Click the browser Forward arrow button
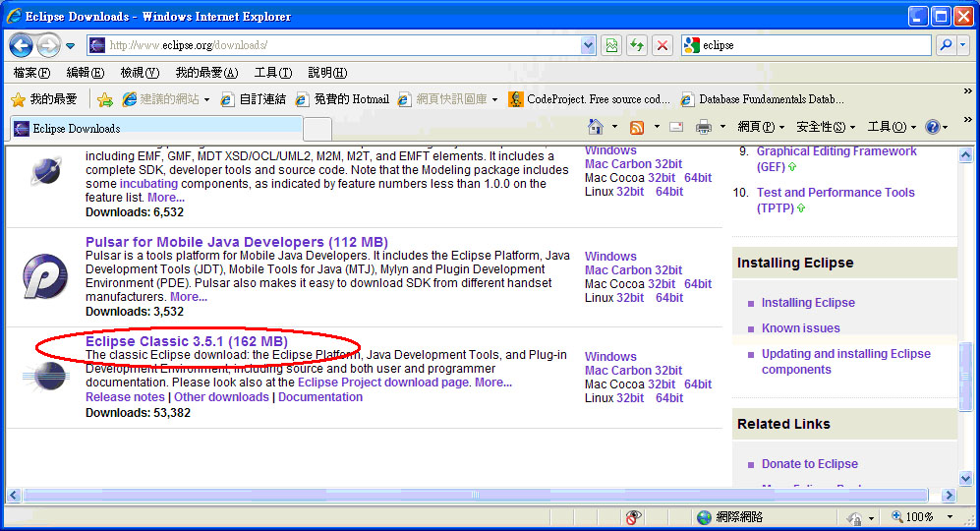This screenshot has height=531, width=980. [48, 45]
